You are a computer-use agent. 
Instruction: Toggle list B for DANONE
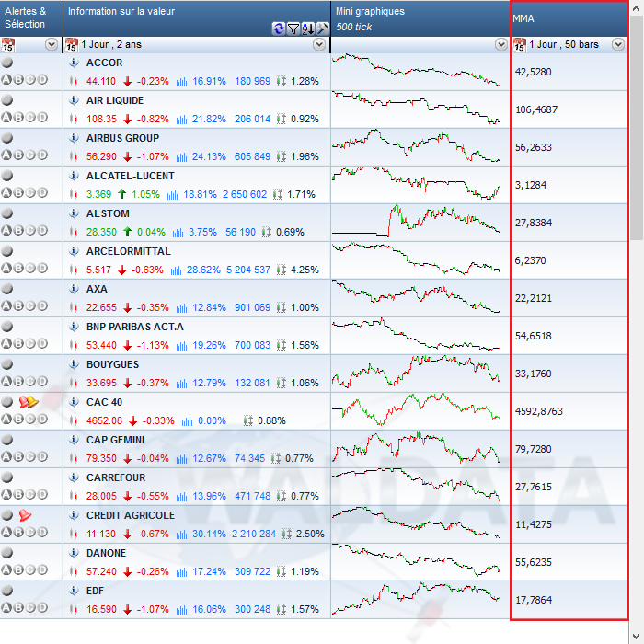[x=18, y=569]
